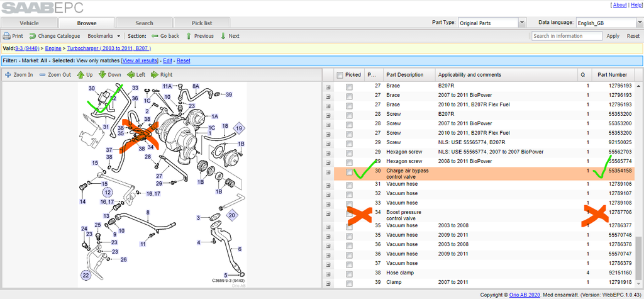Switch to the Pick list tab

click(202, 23)
